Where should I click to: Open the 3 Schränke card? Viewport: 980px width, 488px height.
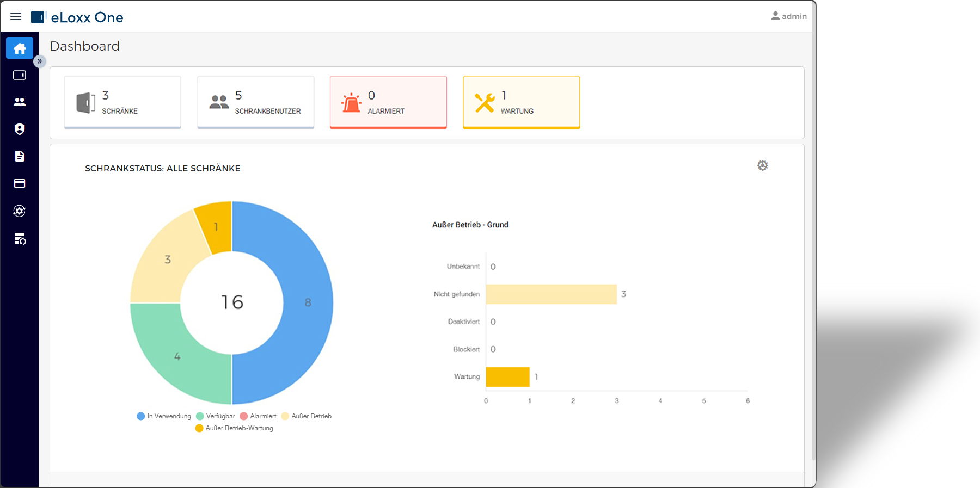pos(122,102)
